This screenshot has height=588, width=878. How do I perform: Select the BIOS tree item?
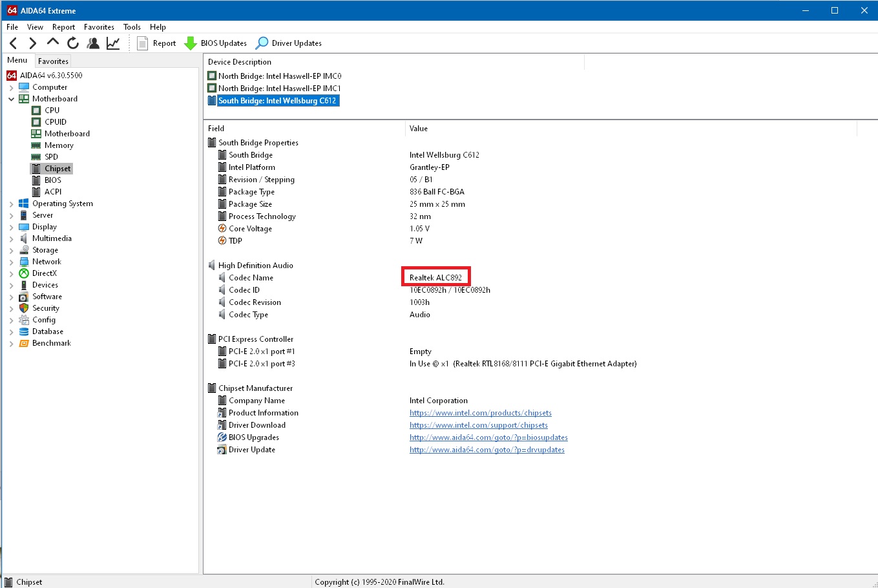(x=53, y=180)
